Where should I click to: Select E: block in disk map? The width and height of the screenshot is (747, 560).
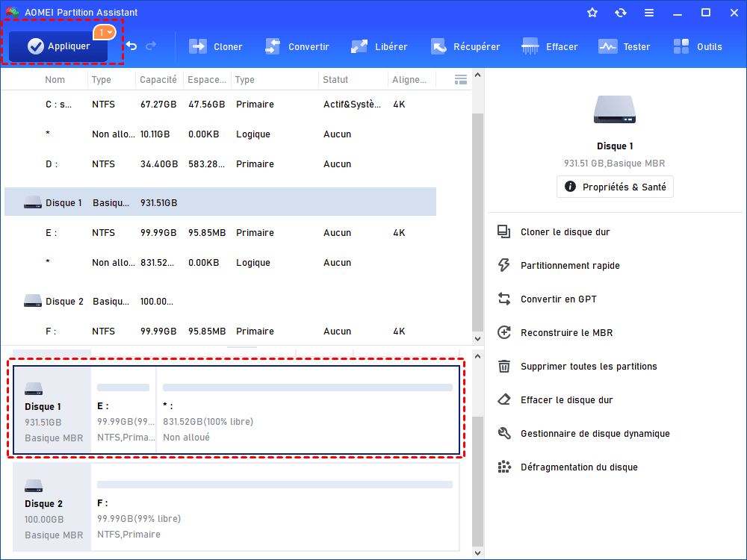tap(124, 410)
